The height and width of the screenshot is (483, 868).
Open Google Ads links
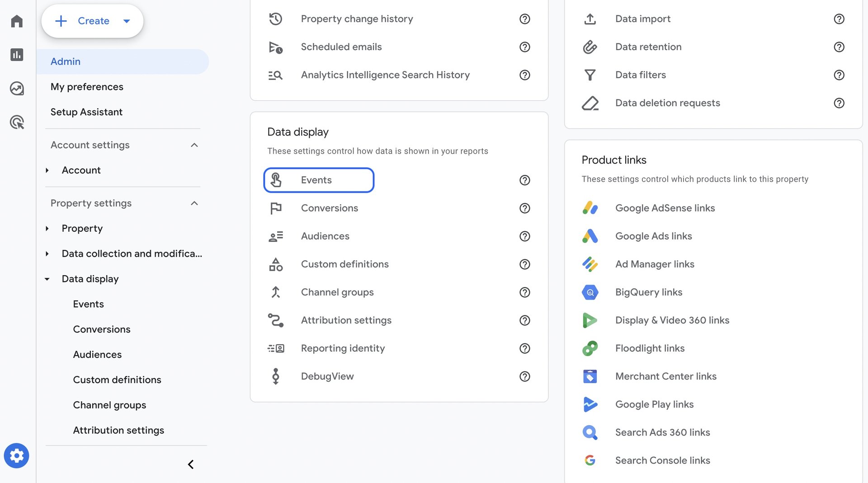tap(653, 236)
